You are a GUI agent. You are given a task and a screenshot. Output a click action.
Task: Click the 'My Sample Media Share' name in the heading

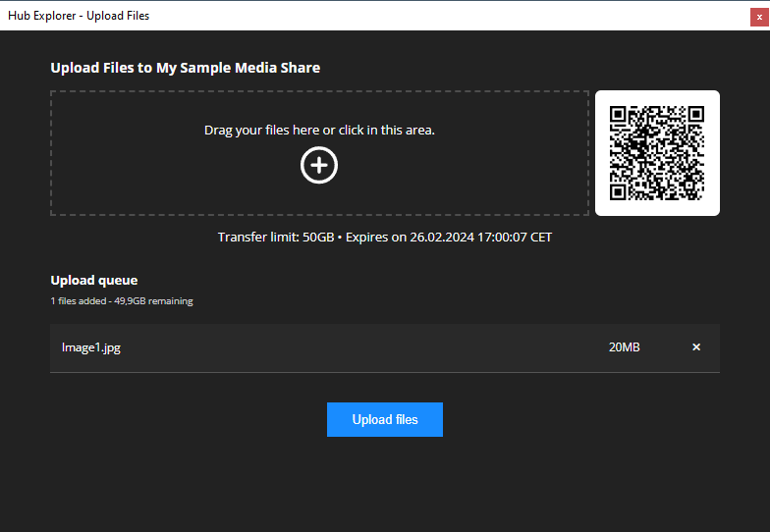coord(239,68)
